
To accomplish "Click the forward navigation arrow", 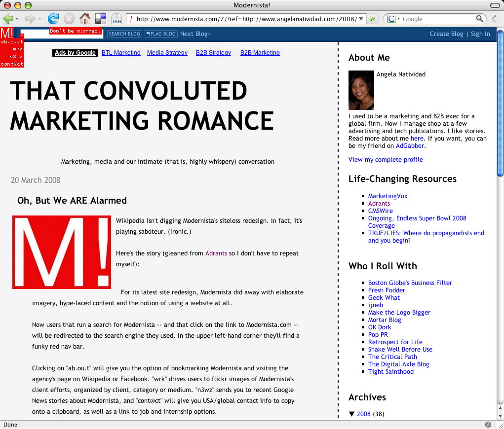I will coord(30,19).
